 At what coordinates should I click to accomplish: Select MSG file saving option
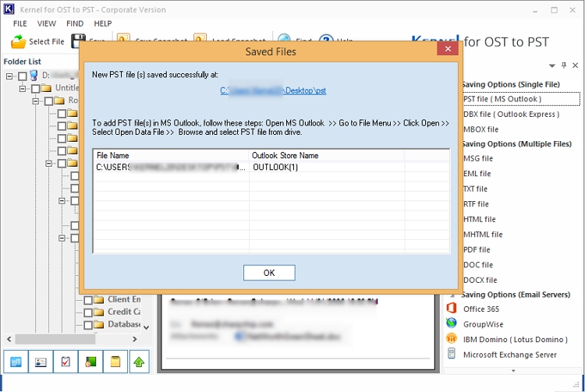tap(478, 158)
